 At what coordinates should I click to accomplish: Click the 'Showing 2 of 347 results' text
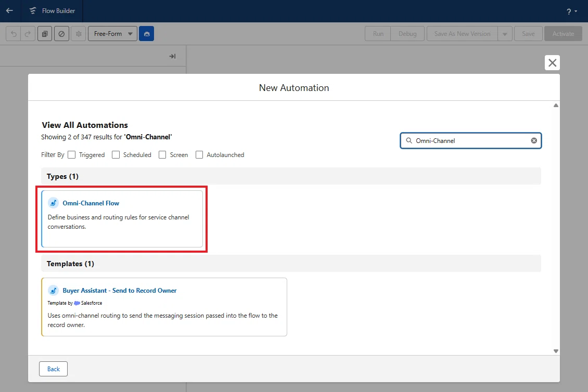pyautogui.click(x=107, y=137)
